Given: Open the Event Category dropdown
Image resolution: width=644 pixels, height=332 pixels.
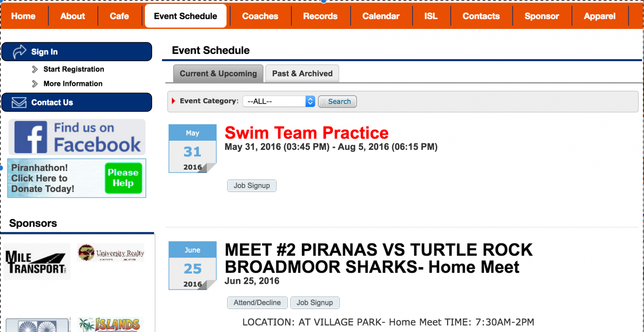Looking at the screenshot, I should pyautogui.click(x=279, y=101).
